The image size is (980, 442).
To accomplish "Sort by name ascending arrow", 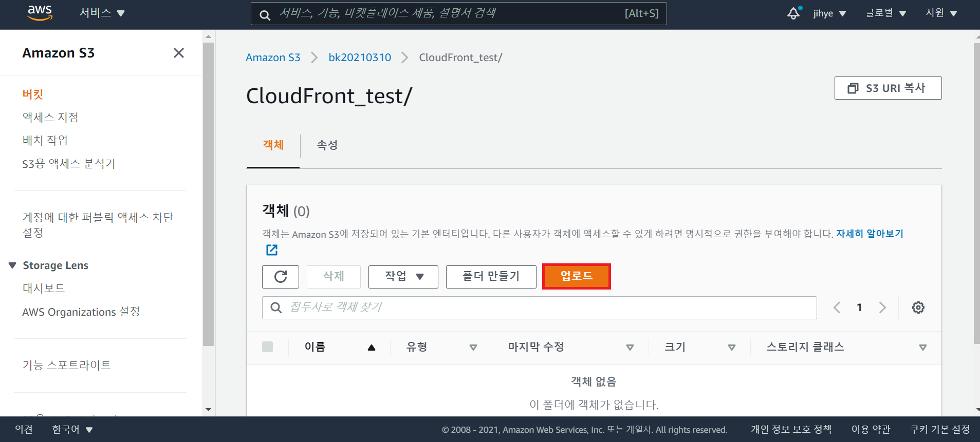I will point(372,348).
